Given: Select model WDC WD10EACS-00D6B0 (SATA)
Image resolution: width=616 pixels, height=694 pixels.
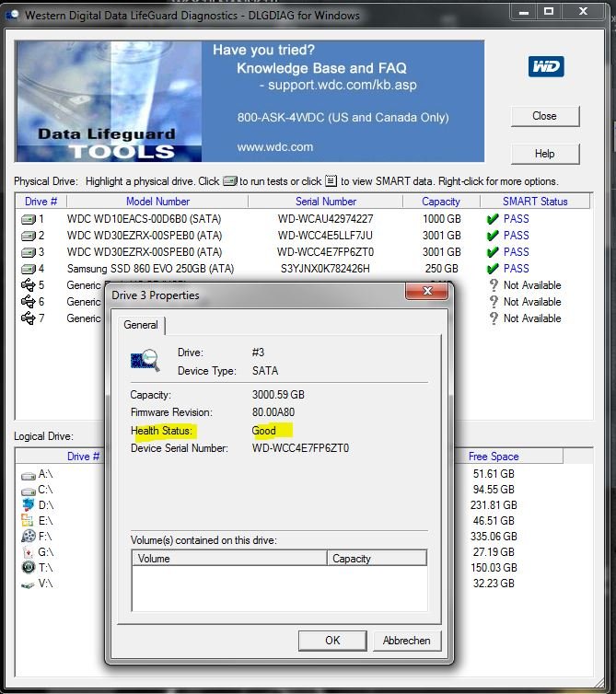Looking at the screenshot, I should click(x=144, y=219).
